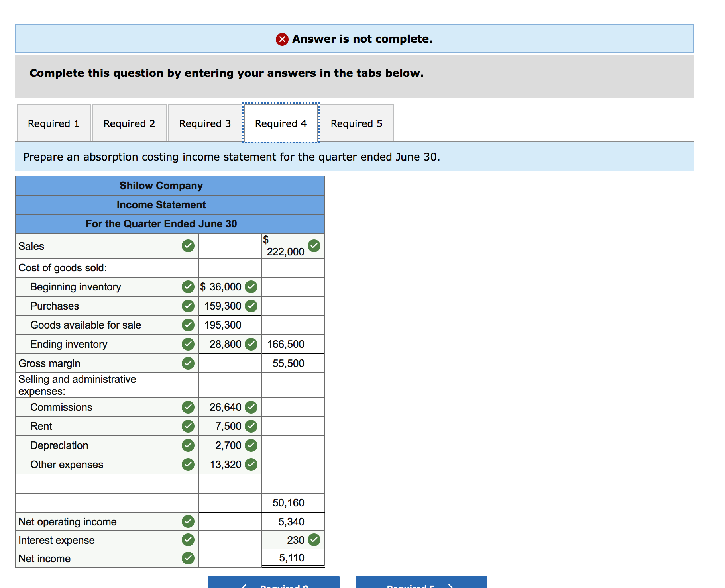Click green check next to Goods available for sale
This screenshot has height=588, width=725.
point(188,325)
